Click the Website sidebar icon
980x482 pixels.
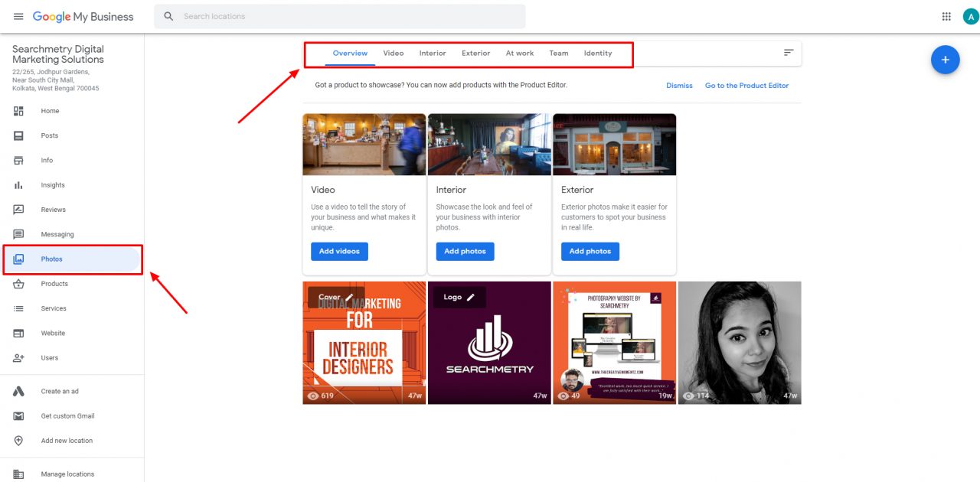click(x=19, y=334)
